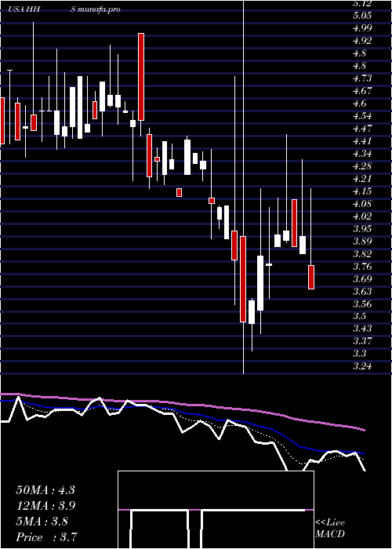
Task: Select the 3.76 price level
Action: click(x=362, y=267)
